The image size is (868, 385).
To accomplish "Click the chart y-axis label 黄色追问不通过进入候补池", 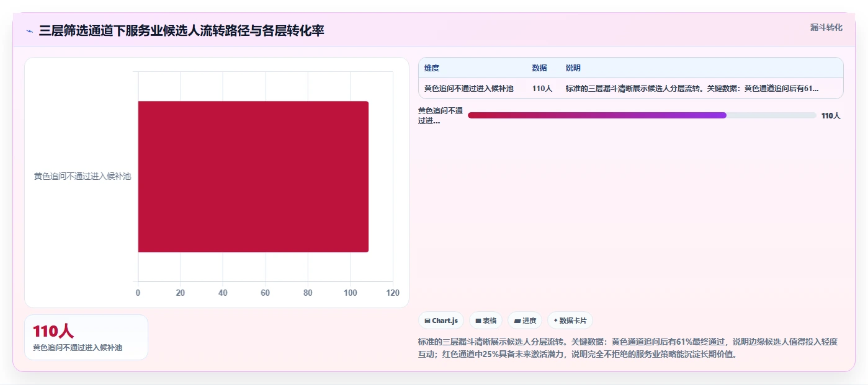I will coord(83,176).
